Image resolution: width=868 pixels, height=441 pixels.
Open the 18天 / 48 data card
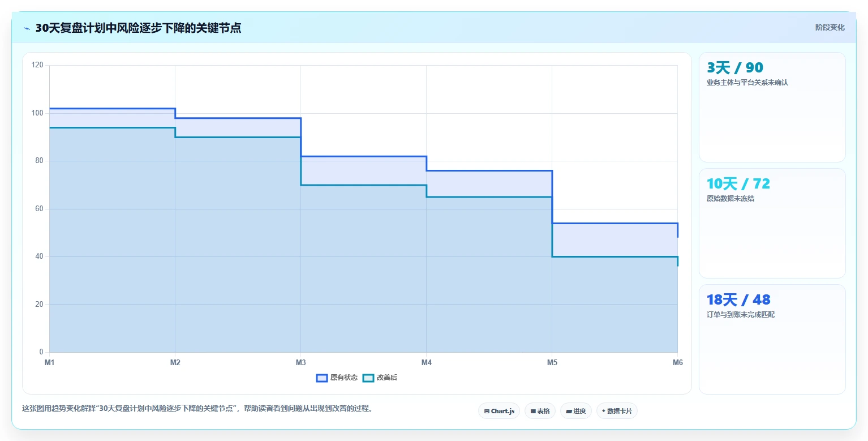(772, 339)
